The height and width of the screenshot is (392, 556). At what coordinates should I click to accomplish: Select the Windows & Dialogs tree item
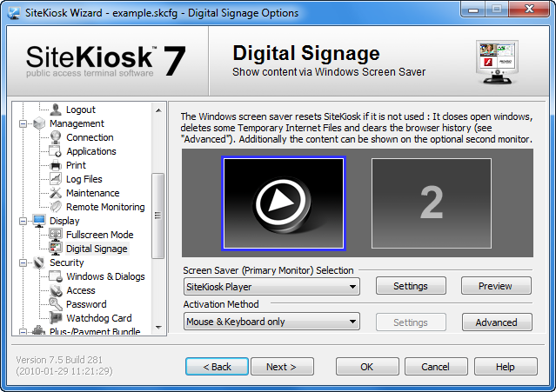pos(105,276)
